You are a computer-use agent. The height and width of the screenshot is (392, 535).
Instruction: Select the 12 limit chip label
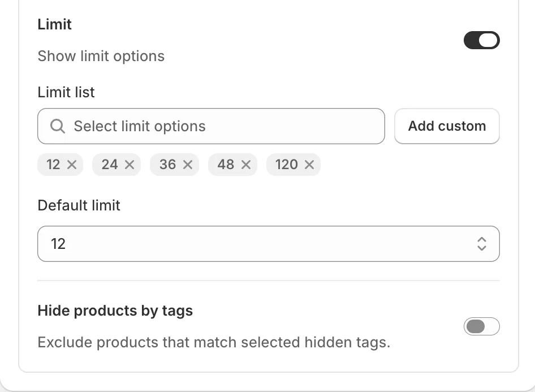[53, 165]
